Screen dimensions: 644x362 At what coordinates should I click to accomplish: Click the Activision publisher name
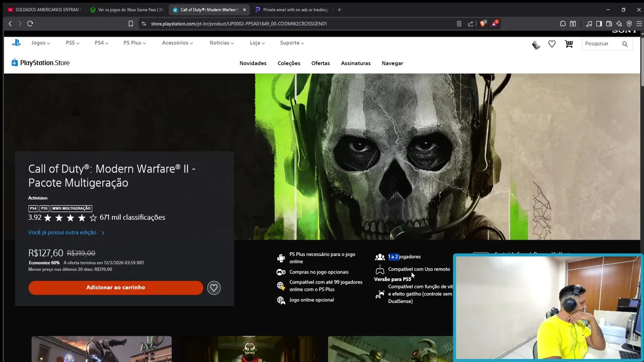click(38, 198)
